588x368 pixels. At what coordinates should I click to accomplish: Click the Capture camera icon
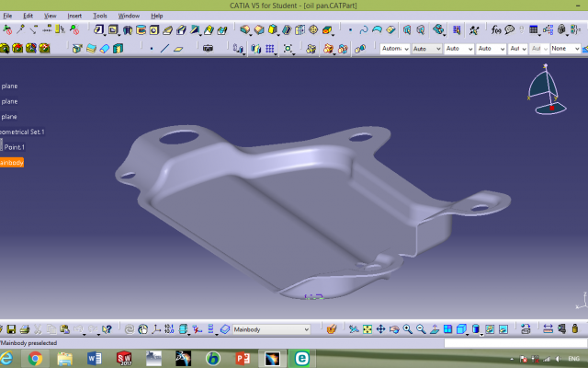coord(208,49)
